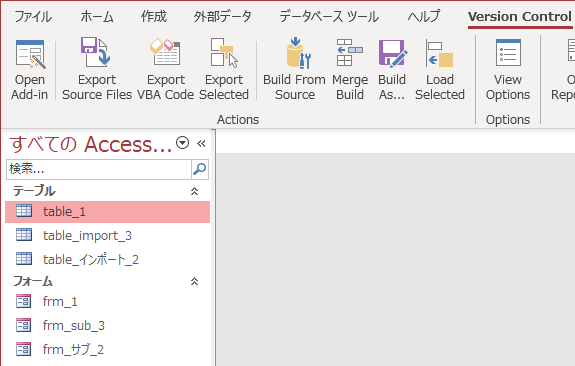Select the Version Control tab
The image size is (575, 366).
tap(520, 17)
